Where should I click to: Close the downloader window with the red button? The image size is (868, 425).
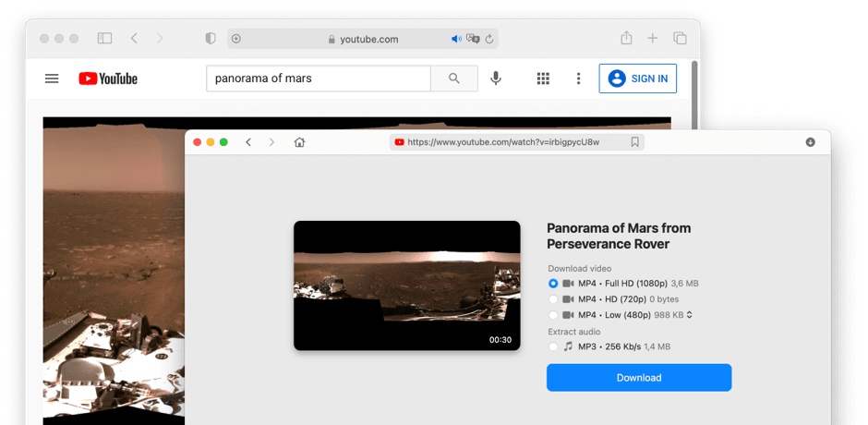(x=197, y=142)
